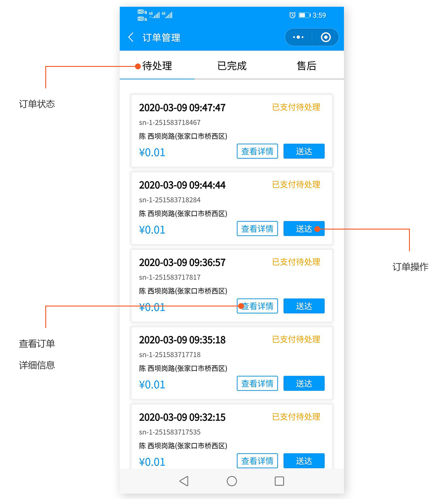Tap the back arrow beside 订单管理

pos(131,37)
